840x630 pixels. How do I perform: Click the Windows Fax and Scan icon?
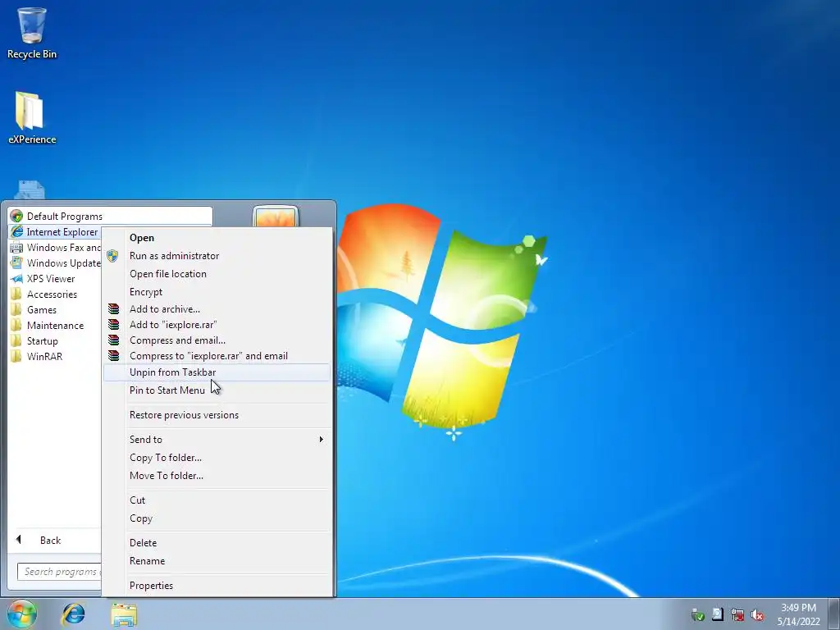(16, 248)
